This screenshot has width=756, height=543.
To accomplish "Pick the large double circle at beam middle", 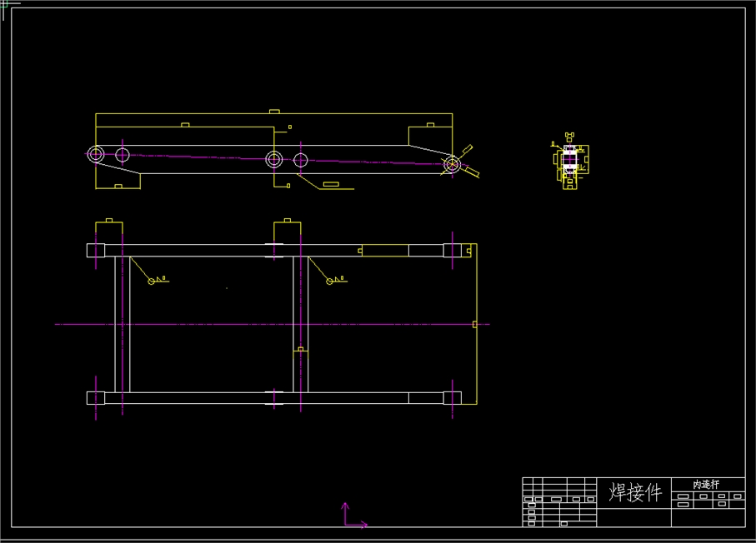I will point(274,159).
